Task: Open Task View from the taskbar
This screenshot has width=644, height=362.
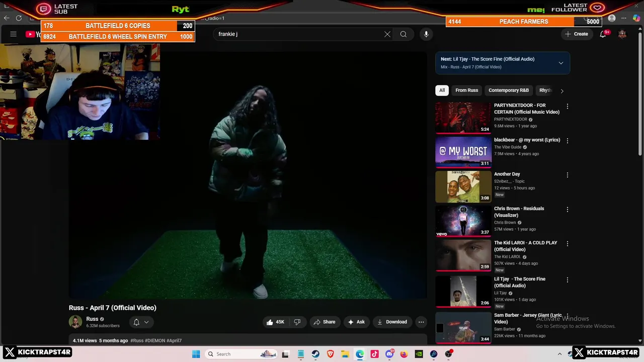Action: (x=285, y=354)
